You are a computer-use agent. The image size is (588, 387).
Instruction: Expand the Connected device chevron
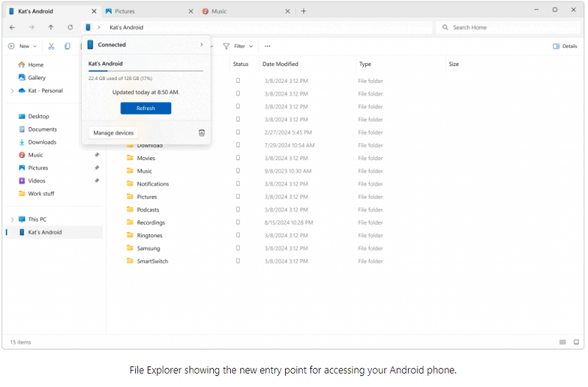[201, 45]
